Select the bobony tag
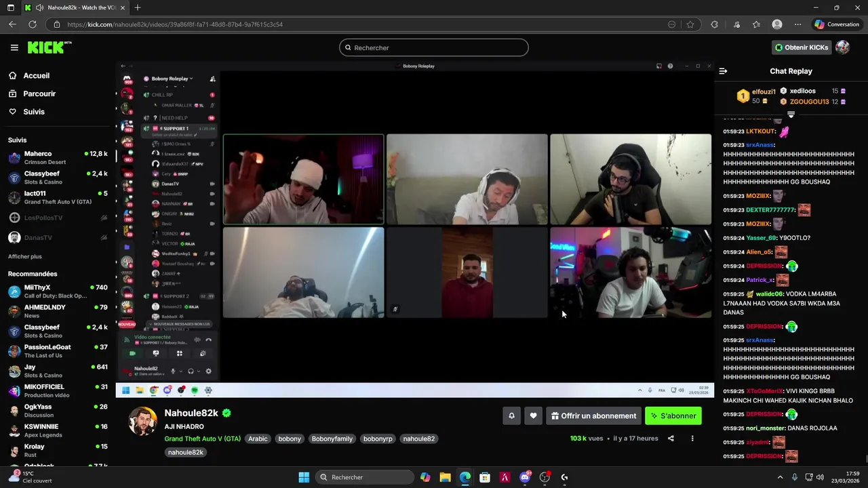This screenshot has width=868, height=488. pyautogui.click(x=290, y=439)
